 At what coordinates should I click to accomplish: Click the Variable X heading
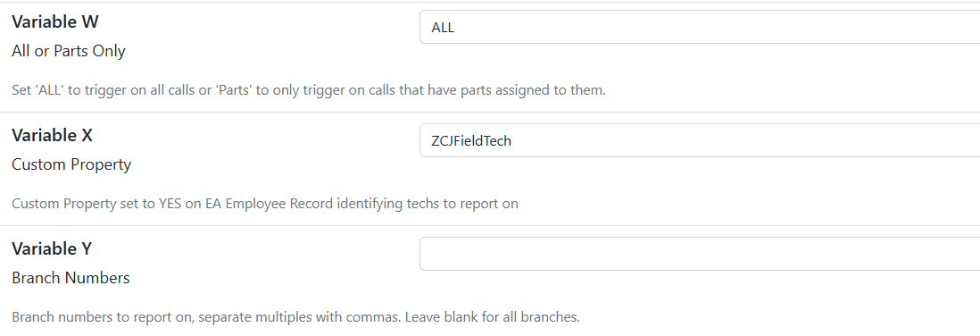click(53, 136)
